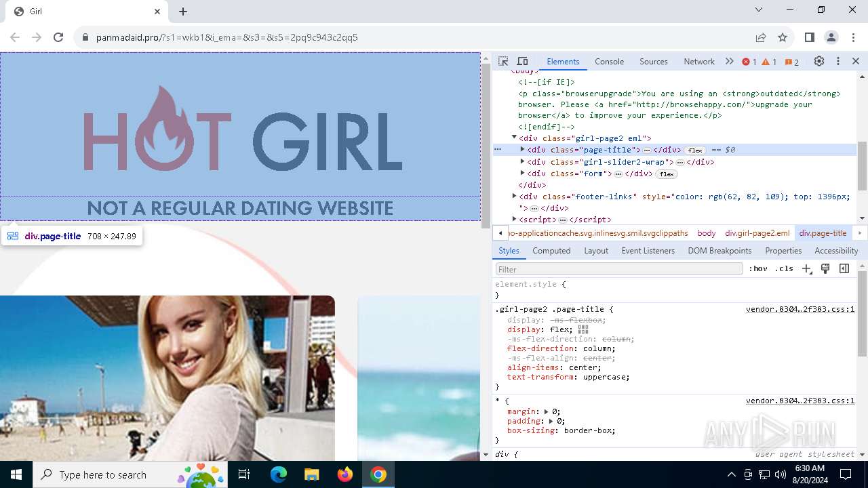868x488 pixels.
Task: Toggle the .cls element classes button
Action: (784, 269)
